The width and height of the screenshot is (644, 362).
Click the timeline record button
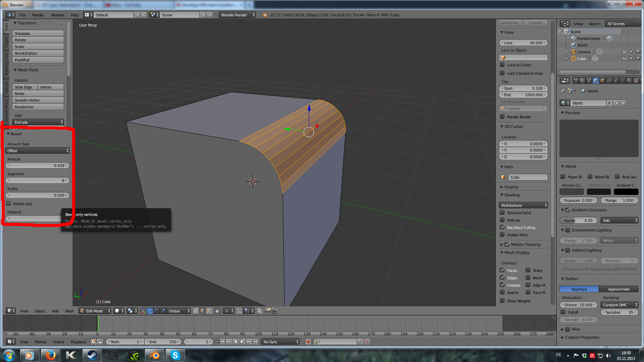tap(308, 342)
